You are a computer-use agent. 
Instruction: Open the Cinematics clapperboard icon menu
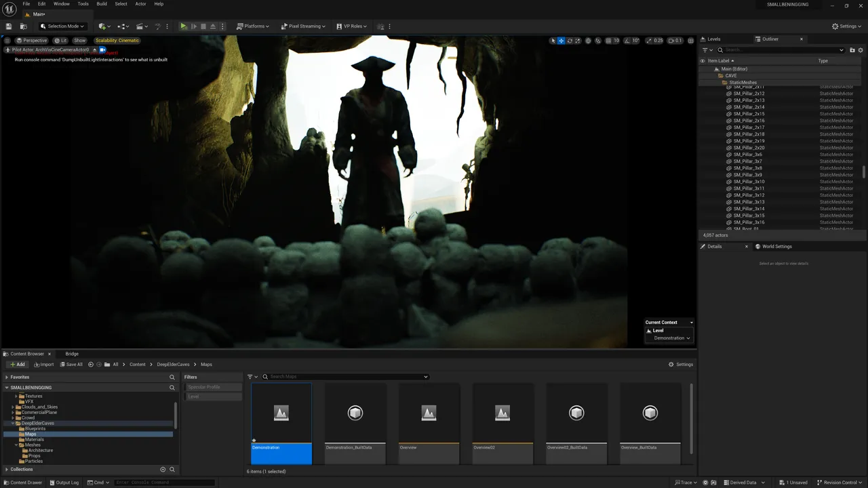[142, 26]
